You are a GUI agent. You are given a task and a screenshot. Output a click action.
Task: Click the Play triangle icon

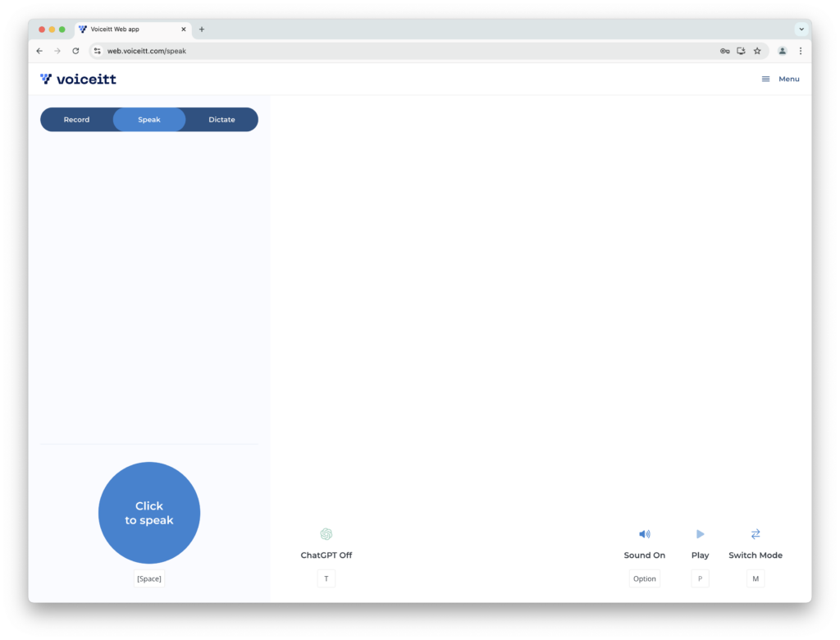tap(701, 534)
